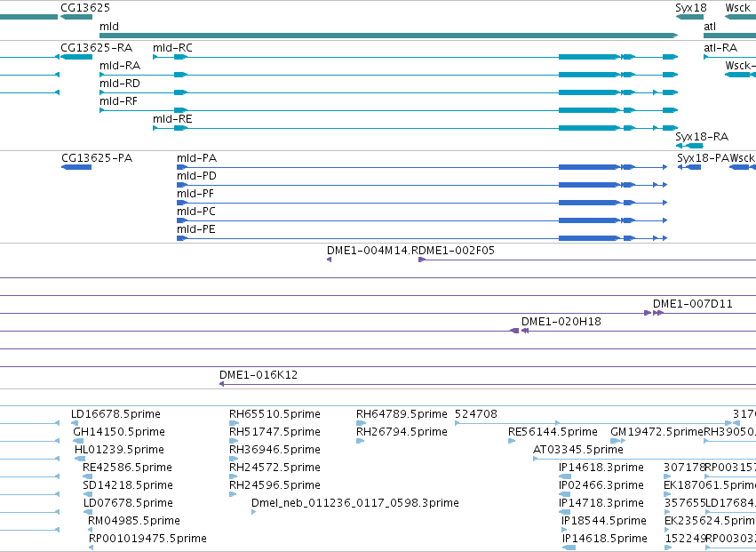756x552 pixels.
Task: Select the Syx18 gene feature
Action: (x=689, y=18)
